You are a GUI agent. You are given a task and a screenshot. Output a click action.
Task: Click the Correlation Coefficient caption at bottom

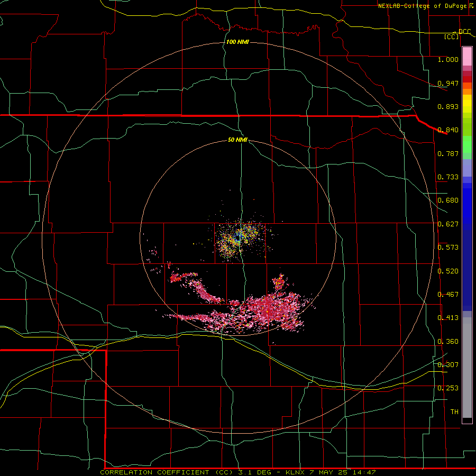point(237,472)
